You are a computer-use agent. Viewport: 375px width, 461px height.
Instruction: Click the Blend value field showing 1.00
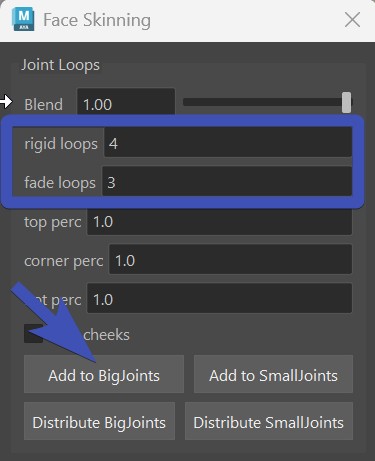tap(126, 102)
